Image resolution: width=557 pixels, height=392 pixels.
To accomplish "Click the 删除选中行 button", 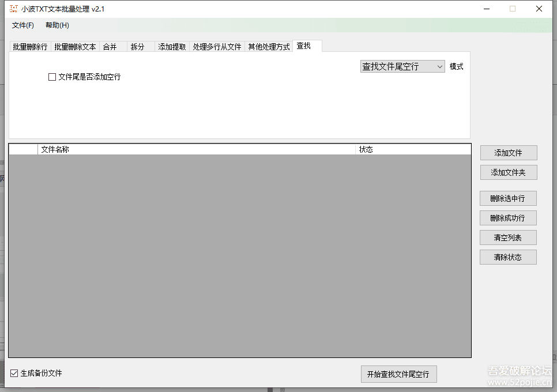I will pos(508,198).
